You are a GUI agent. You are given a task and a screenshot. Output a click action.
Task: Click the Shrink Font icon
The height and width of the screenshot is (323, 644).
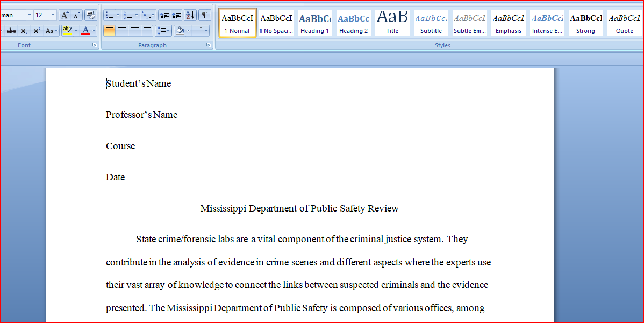click(76, 15)
